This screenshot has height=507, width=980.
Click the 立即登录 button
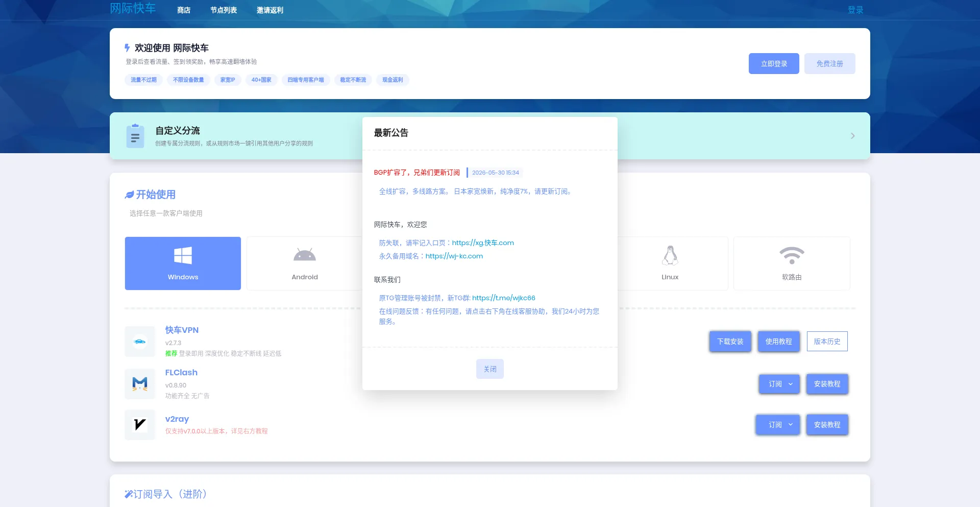click(774, 64)
